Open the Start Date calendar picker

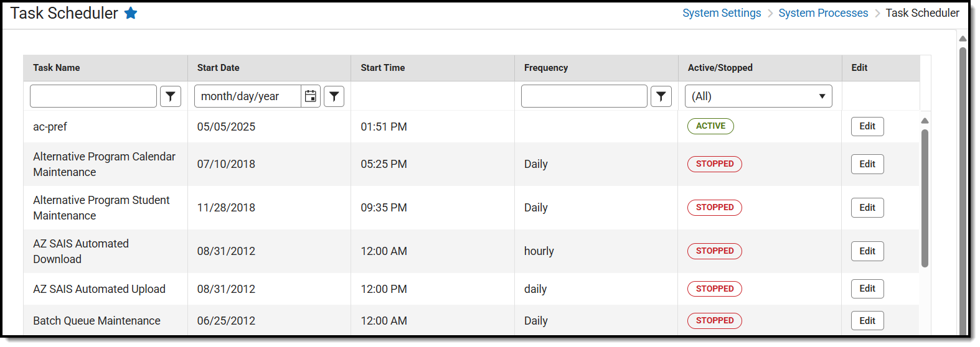tap(311, 96)
